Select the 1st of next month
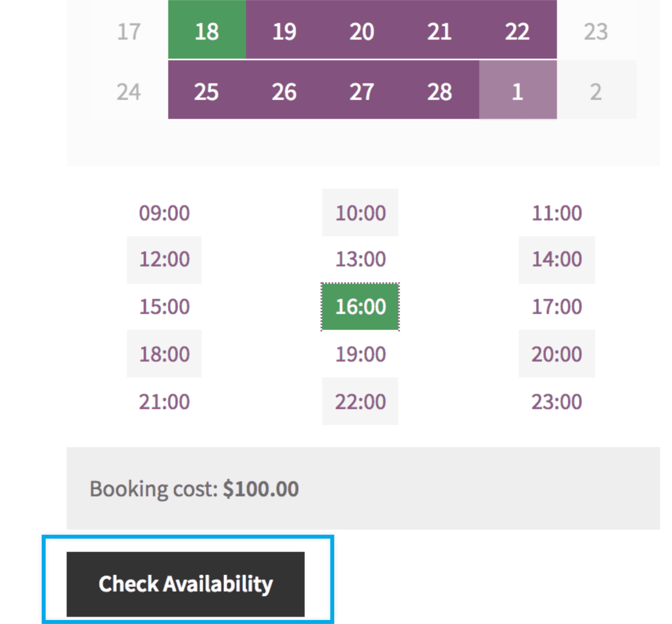Screen dimensions: 672x624 pos(517,92)
